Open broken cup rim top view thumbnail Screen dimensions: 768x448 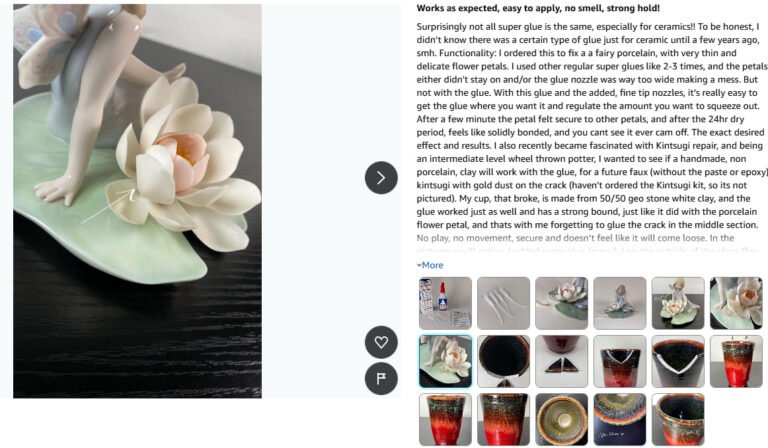(678, 361)
